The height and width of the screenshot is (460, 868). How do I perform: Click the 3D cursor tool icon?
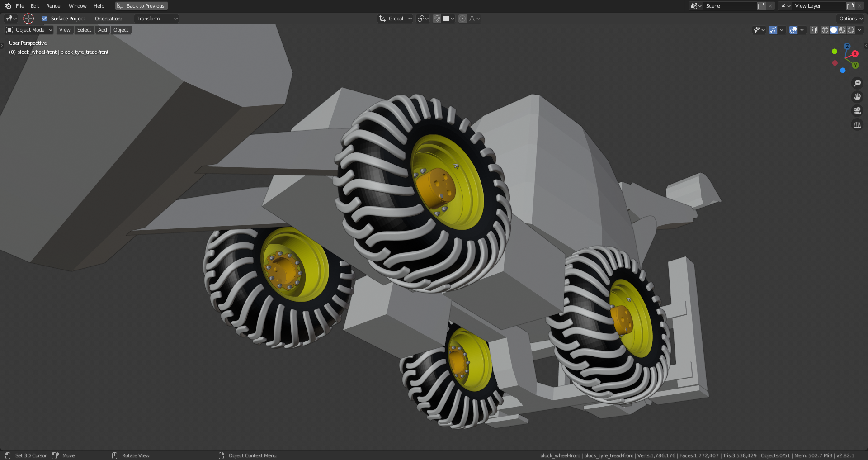tap(28, 19)
